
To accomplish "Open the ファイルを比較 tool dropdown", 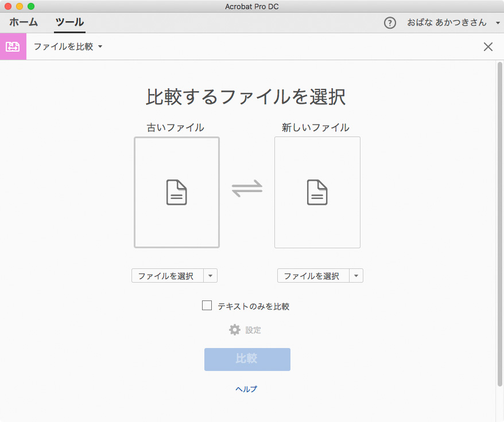I will click(x=100, y=47).
